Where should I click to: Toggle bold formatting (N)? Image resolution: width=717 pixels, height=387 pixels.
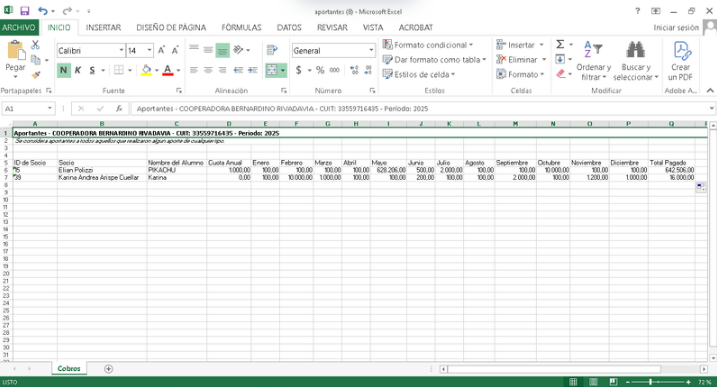(x=64, y=70)
